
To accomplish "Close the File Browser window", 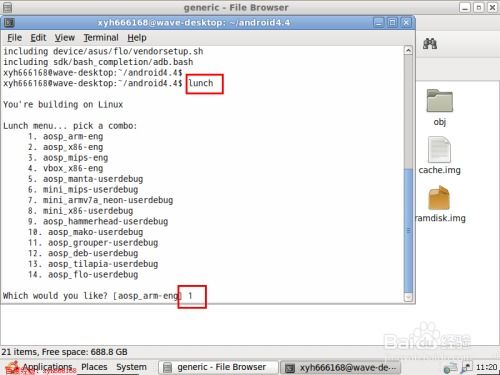I will 492,7.
